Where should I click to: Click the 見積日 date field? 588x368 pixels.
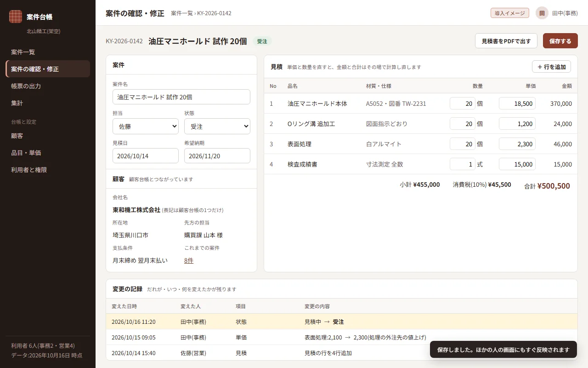[146, 156]
